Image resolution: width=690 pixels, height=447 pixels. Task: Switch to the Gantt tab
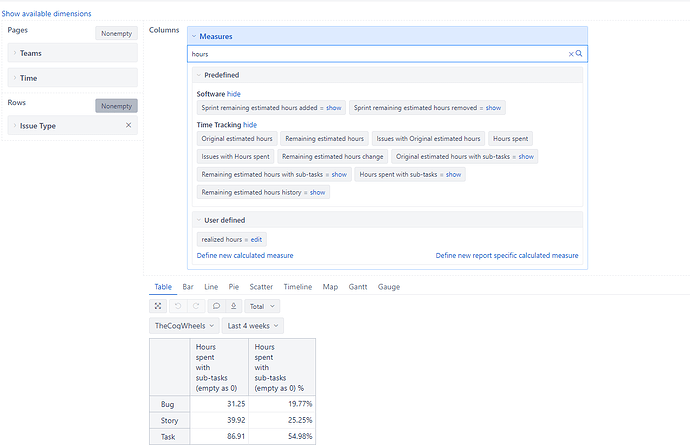358,287
